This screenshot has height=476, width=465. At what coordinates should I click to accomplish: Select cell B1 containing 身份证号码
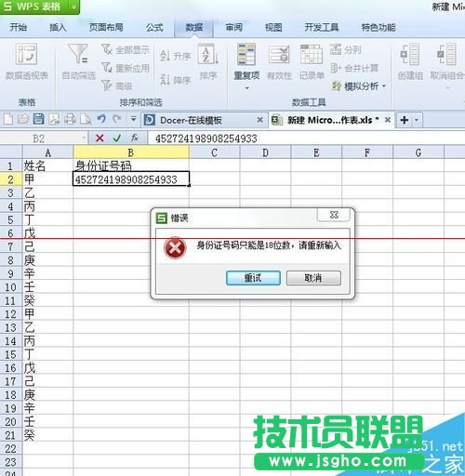(x=131, y=165)
